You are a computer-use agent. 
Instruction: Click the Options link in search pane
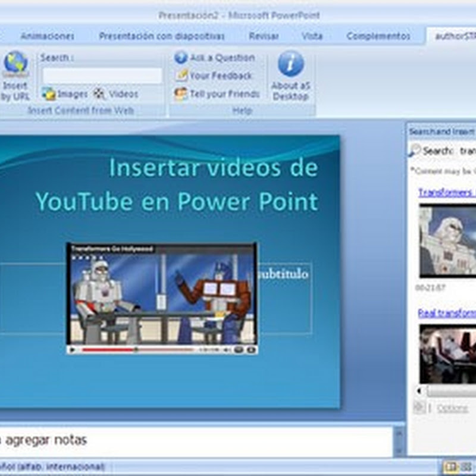[452, 408]
